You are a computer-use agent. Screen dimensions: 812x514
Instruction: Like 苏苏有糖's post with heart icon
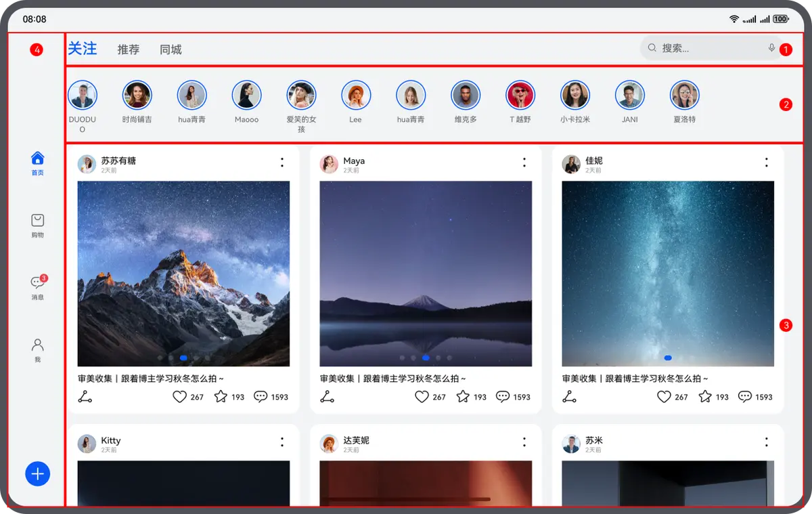pyautogui.click(x=179, y=397)
